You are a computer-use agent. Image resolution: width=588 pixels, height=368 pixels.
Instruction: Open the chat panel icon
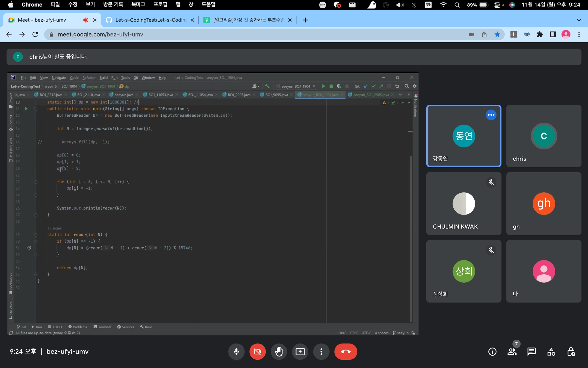[x=531, y=351]
